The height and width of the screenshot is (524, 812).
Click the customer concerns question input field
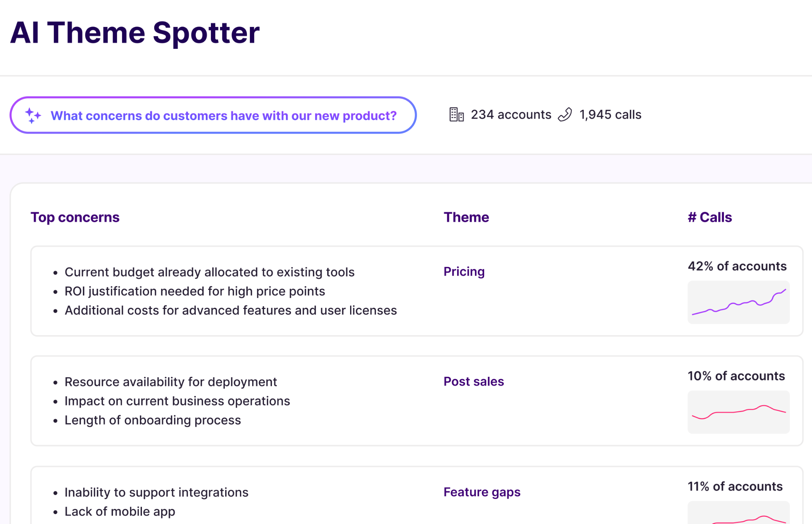pyautogui.click(x=213, y=115)
